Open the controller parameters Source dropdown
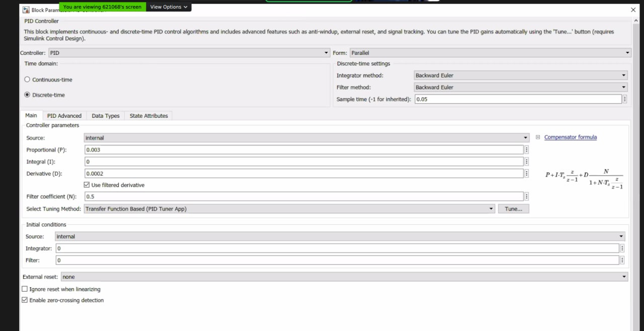 pos(306,138)
